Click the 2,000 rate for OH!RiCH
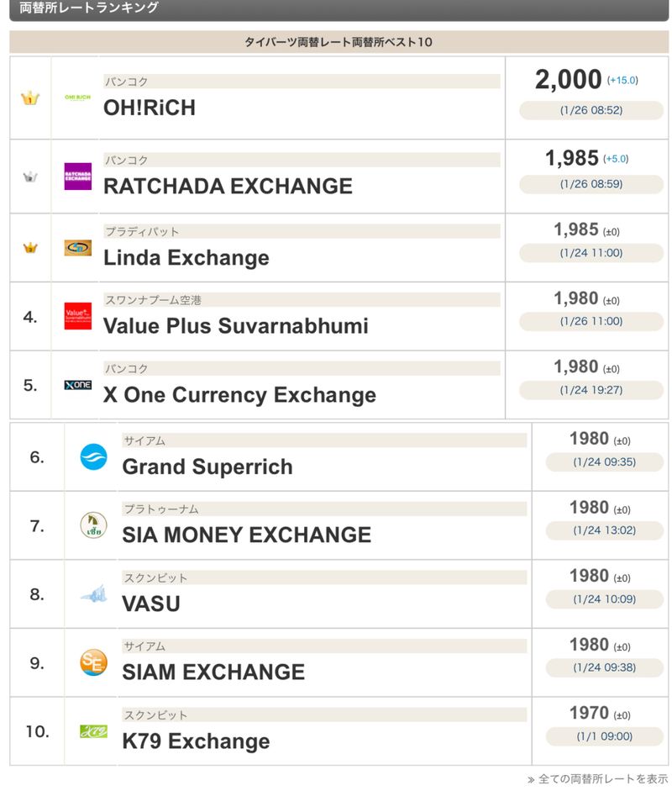The width and height of the screenshot is (672, 791). (x=569, y=80)
